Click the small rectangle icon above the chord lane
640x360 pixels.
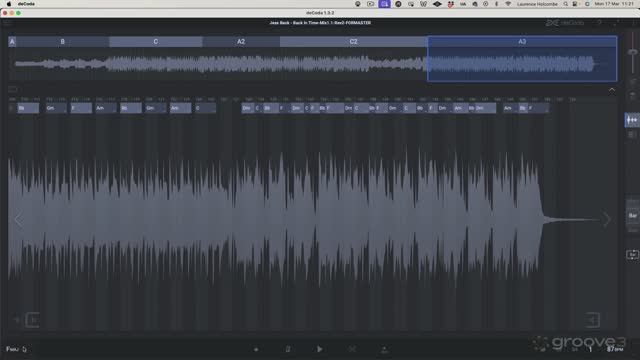(x=13, y=89)
